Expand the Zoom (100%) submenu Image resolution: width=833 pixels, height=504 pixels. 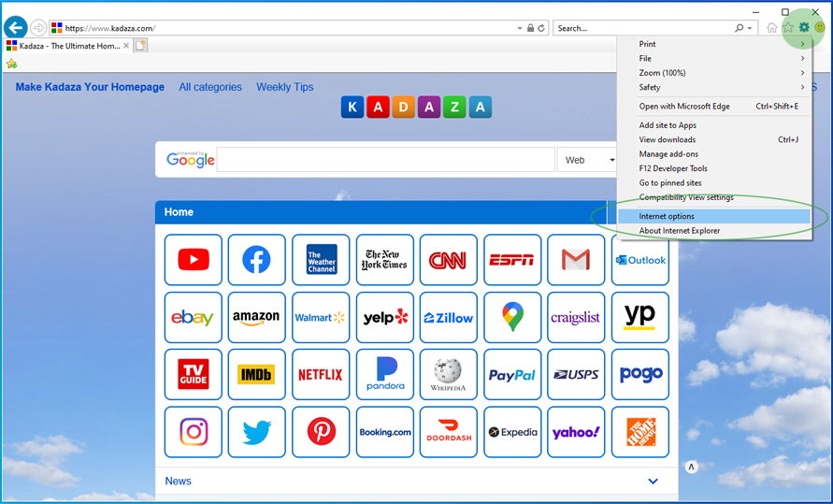coord(714,73)
